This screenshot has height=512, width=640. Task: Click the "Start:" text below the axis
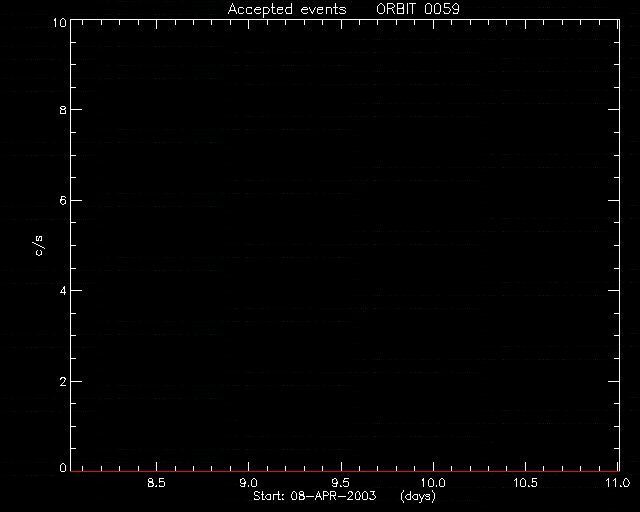(x=269, y=496)
